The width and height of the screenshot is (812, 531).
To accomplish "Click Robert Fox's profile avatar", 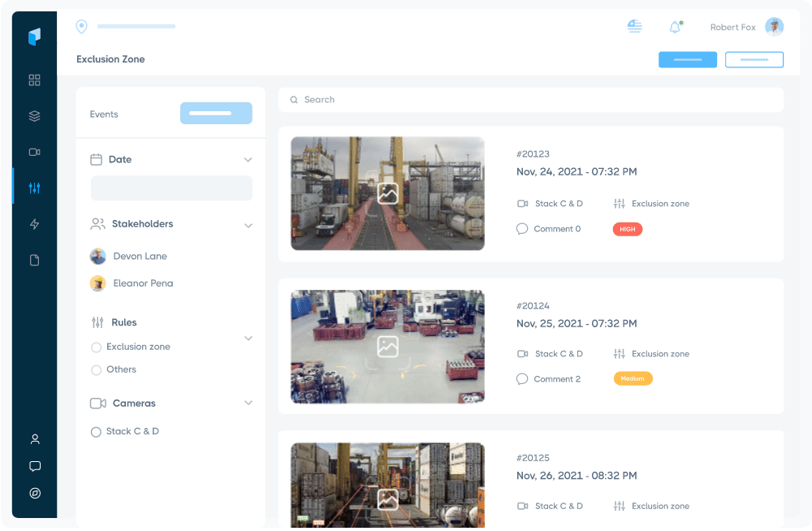I will point(774,27).
